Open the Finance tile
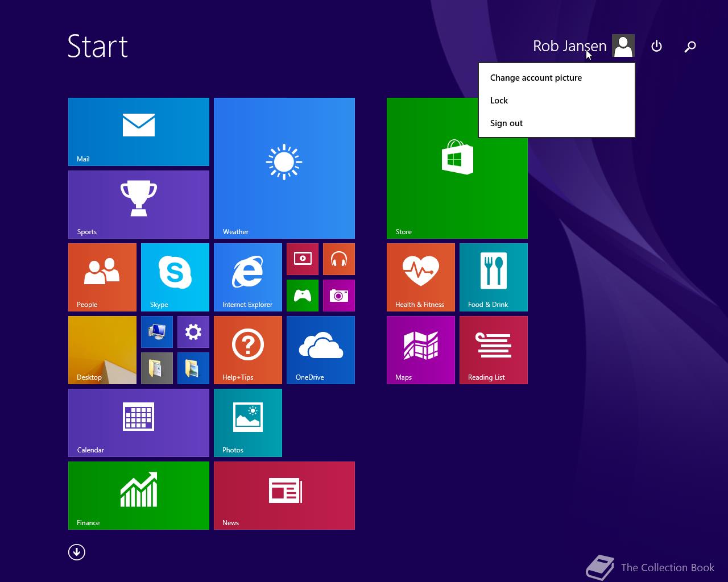The image size is (728, 582). pyautogui.click(x=139, y=496)
